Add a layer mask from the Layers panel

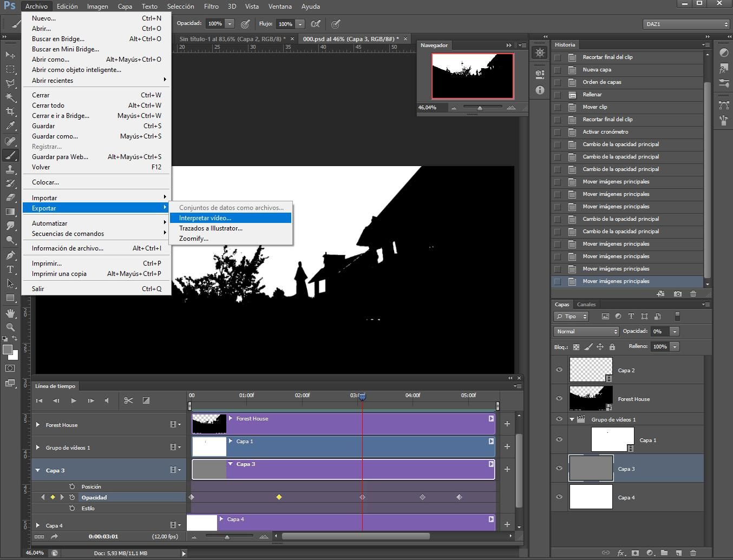pyautogui.click(x=636, y=553)
